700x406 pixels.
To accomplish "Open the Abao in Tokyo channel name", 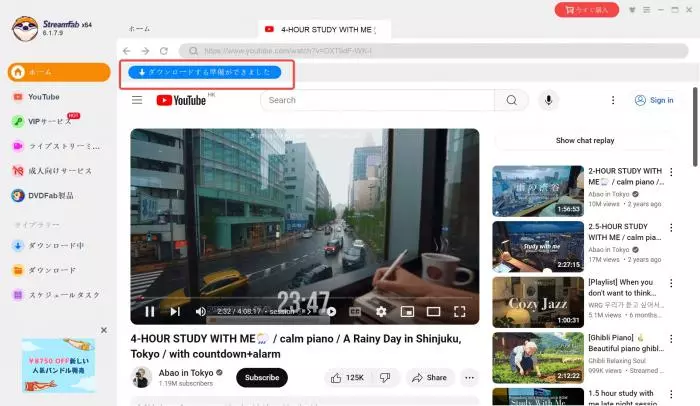I will (186, 373).
